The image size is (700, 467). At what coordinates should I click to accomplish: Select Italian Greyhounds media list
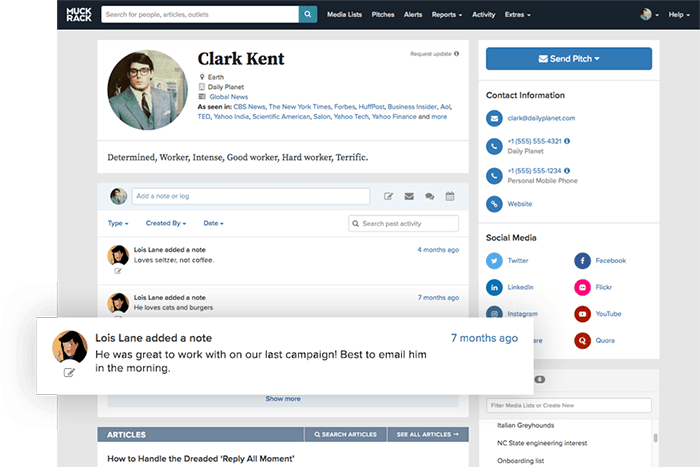(525, 425)
